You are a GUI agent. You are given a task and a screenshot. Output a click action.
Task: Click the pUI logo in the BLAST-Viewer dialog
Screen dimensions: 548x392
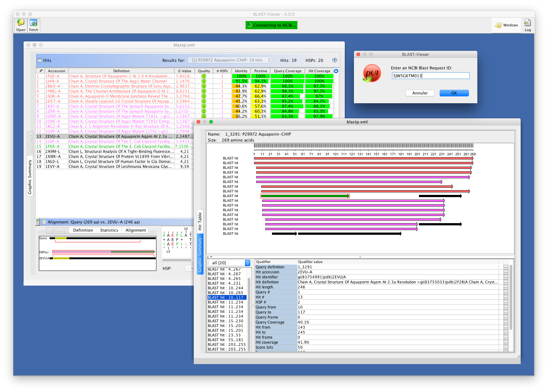[372, 73]
